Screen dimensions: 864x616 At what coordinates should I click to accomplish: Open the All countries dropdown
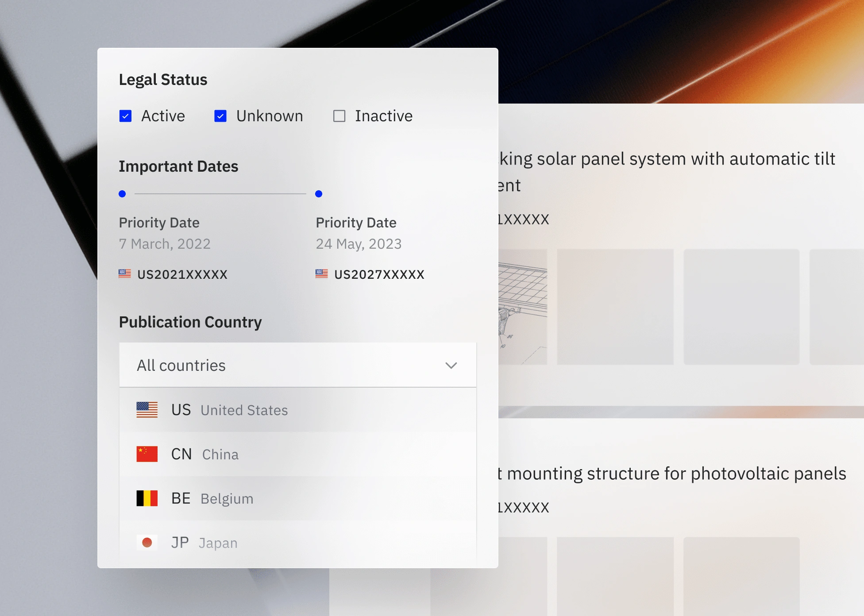298,365
